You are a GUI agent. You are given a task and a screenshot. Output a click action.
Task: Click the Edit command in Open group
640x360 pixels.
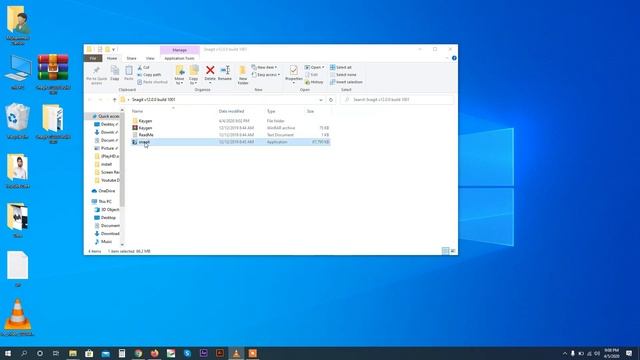(311, 75)
